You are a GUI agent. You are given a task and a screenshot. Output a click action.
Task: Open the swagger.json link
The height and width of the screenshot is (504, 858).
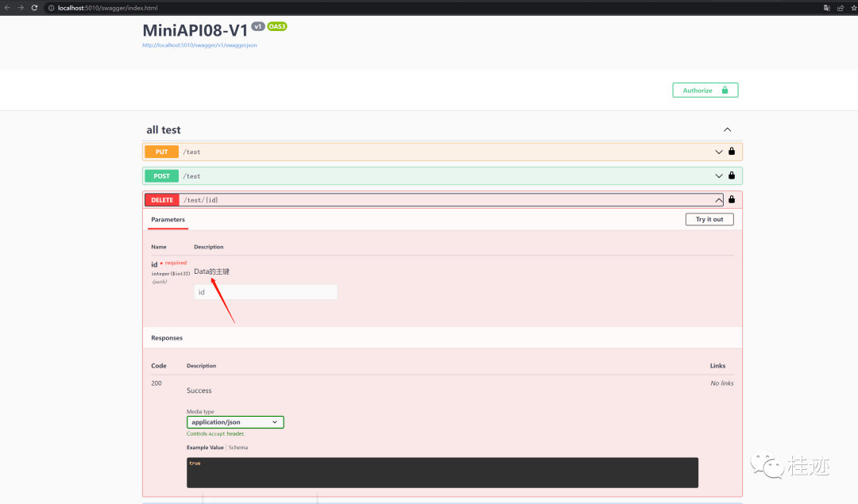click(199, 45)
